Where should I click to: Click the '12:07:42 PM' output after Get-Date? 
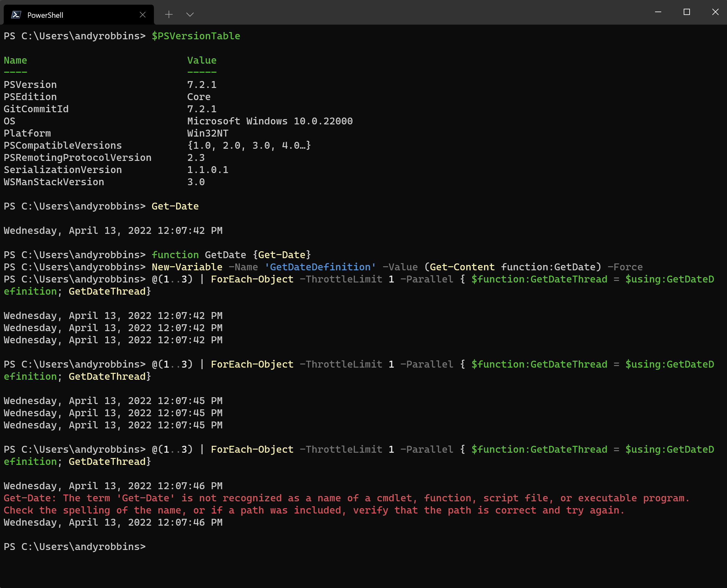190,231
